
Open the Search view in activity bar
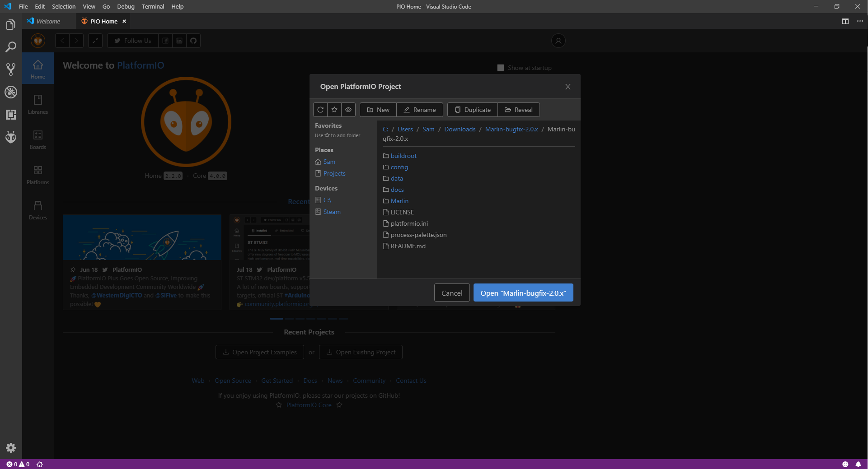coord(11,47)
